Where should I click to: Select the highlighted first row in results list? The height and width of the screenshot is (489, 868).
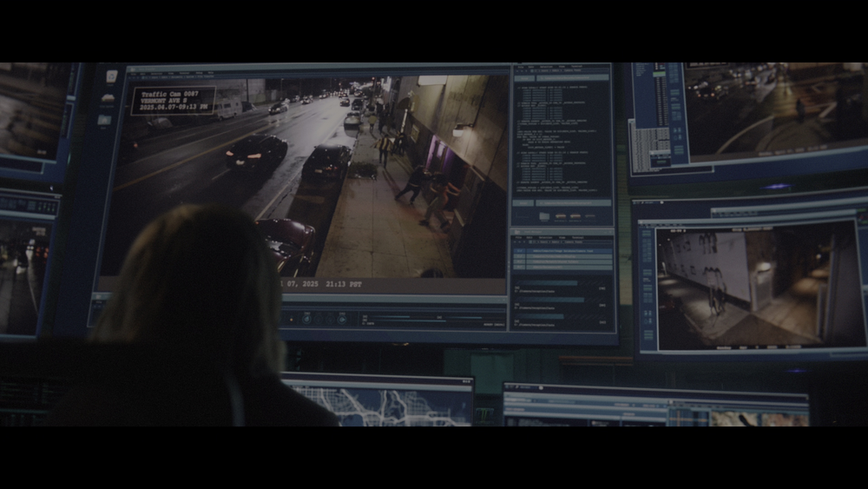(562, 250)
